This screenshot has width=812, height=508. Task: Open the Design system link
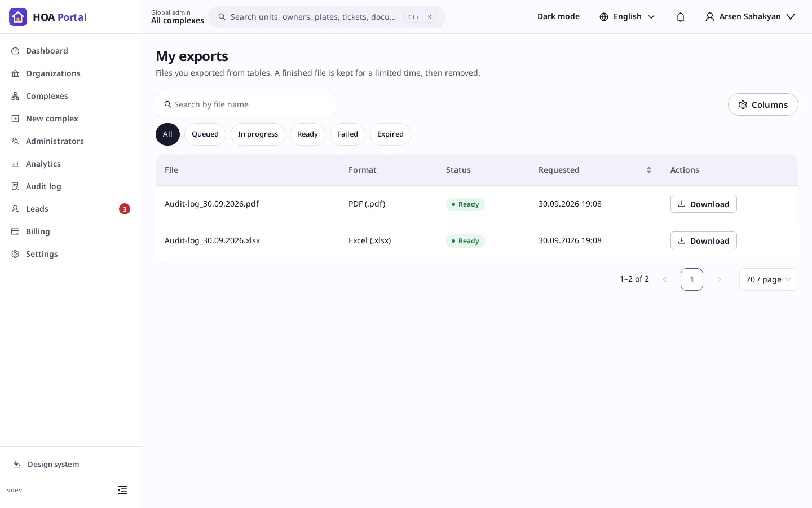pyautogui.click(x=70, y=464)
